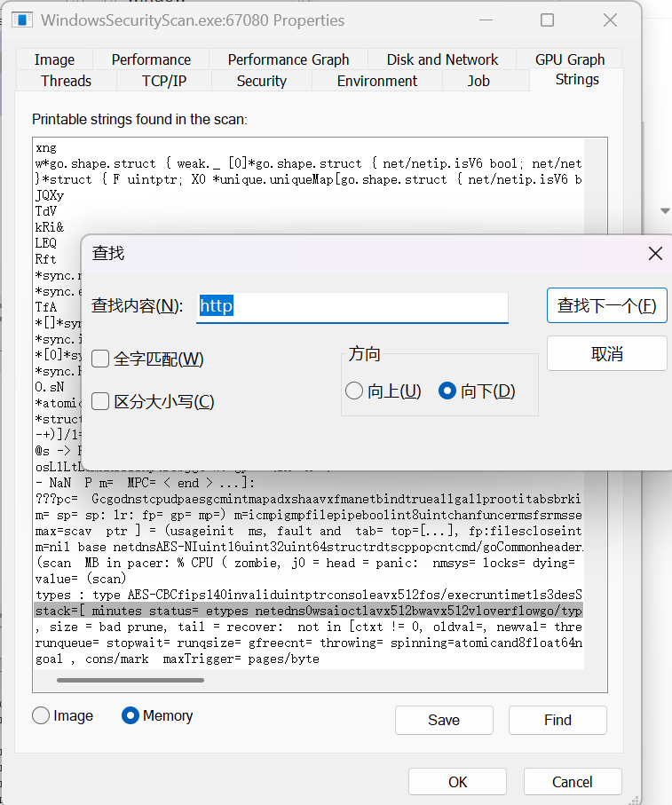Maximize the Properties window
This screenshot has height=805, width=672.
[547, 20]
